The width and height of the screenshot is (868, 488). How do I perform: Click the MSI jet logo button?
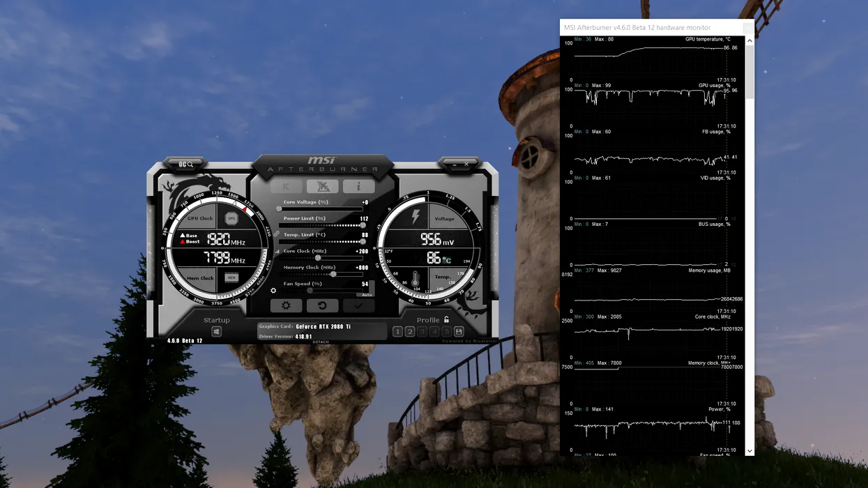322,186
